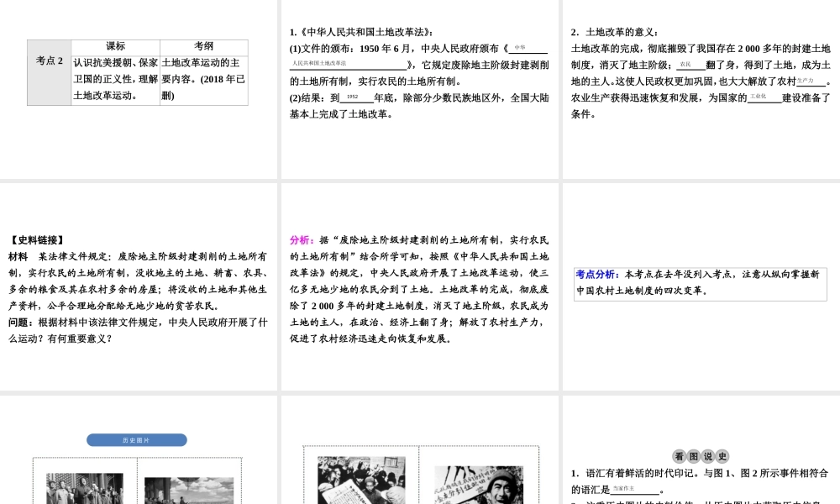Image resolution: width=840 pixels, height=504 pixels.
Task: Click the question '1. 语汇有着鲜活的时代印记'
Action: coord(701,474)
